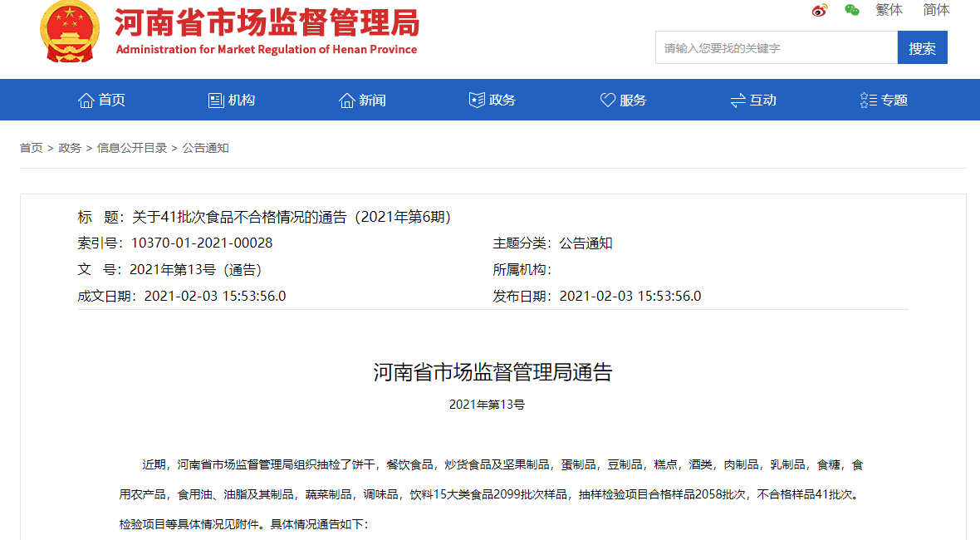Click the 搜索 search button

(x=923, y=48)
